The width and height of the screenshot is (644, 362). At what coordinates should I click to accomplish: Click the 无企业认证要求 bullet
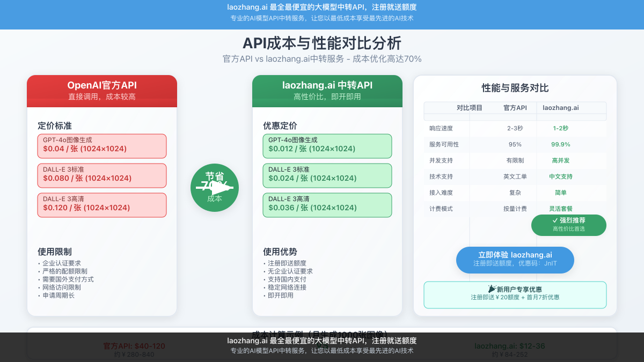click(288, 271)
